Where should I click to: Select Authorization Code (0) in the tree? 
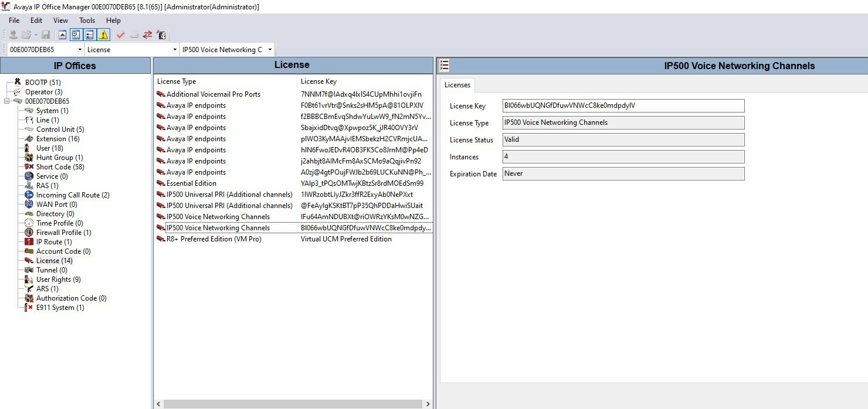coord(72,298)
